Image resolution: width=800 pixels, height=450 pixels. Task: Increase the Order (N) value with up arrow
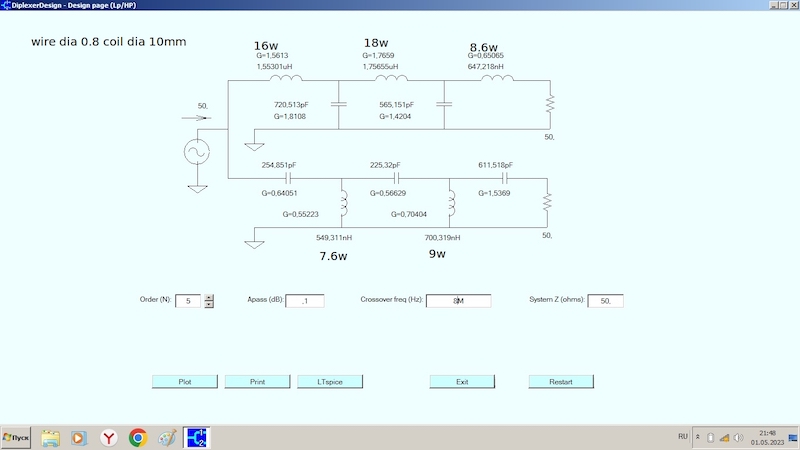pos(209,297)
